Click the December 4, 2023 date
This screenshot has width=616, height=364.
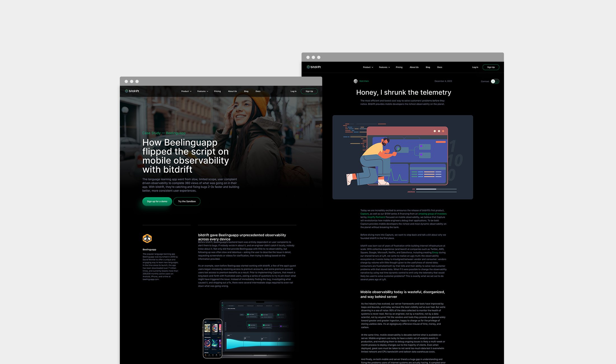[443, 81]
